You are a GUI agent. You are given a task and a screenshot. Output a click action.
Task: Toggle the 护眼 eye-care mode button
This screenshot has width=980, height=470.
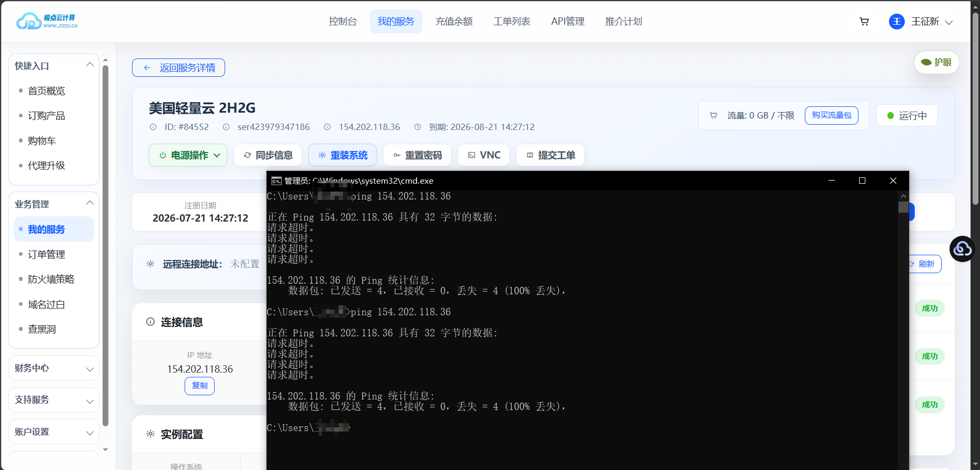click(x=936, y=62)
